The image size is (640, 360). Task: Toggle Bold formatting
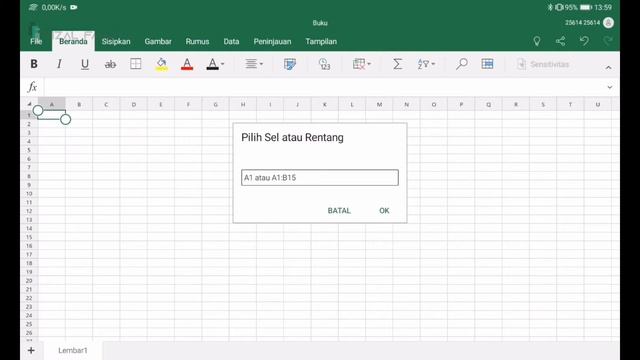click(x=34, y=64)
